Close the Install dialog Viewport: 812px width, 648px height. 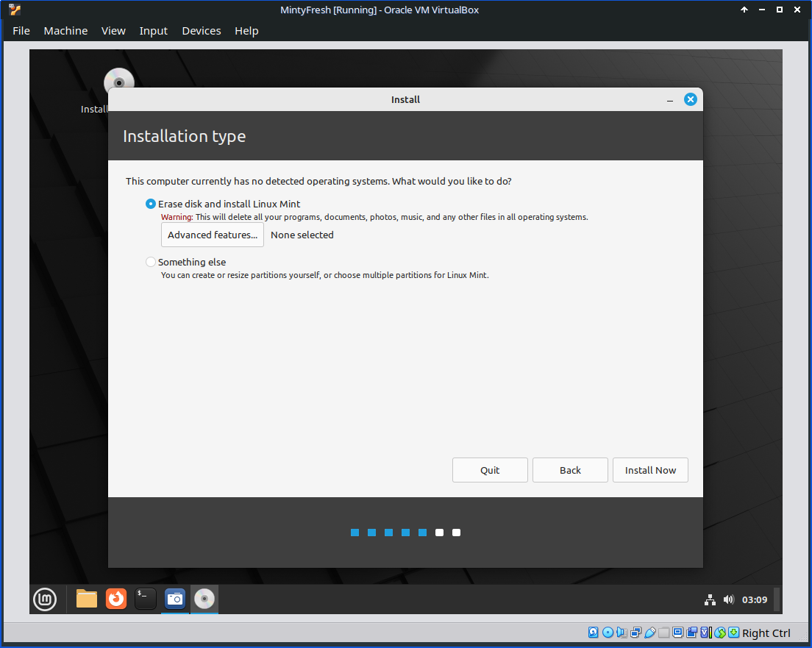coord(691,99)
